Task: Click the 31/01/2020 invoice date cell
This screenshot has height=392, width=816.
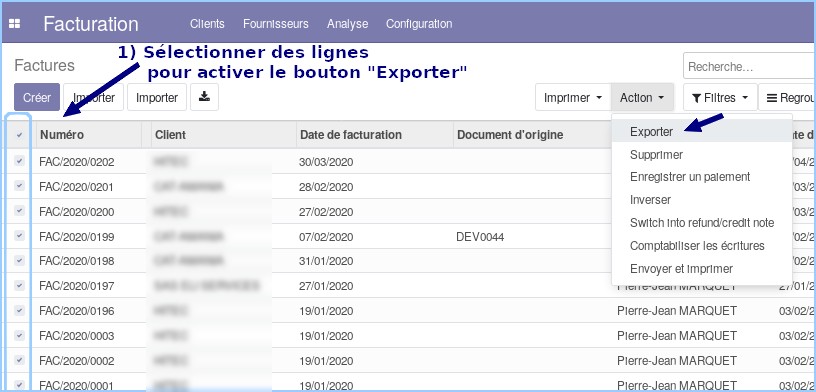Action: [x=326, y=261]
